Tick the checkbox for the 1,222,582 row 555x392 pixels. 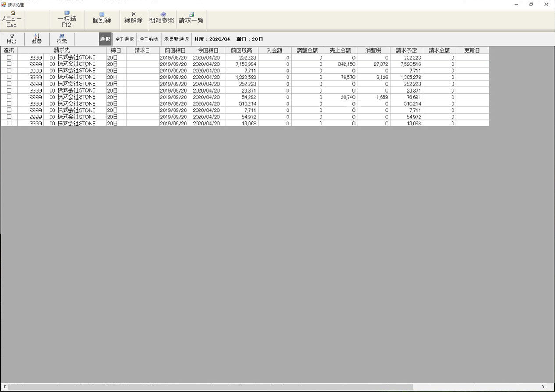point(9,77)
